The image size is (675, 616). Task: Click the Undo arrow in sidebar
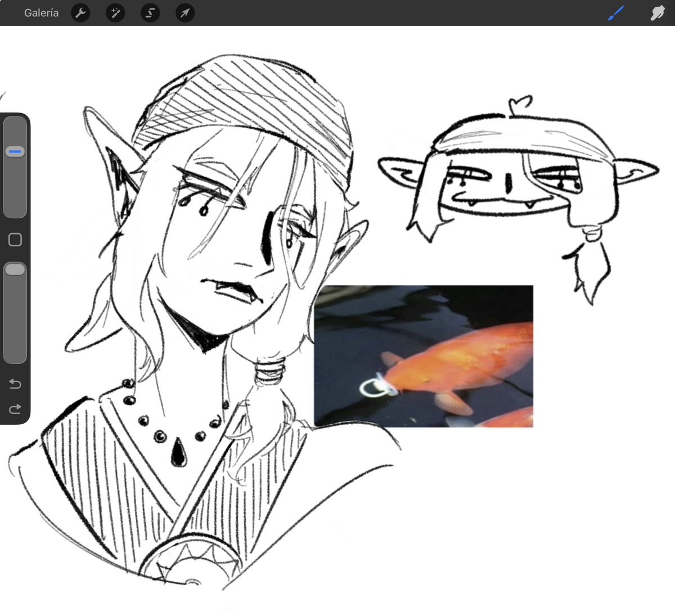click(15, 384)
